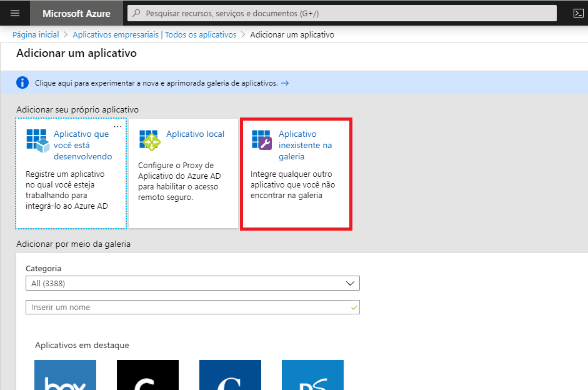Choose 'Aplicativo inexistente na galeria'
Image resolution: width=588 pixels, height=390 pixels.
pyautogui.click(x=306, y=145)
